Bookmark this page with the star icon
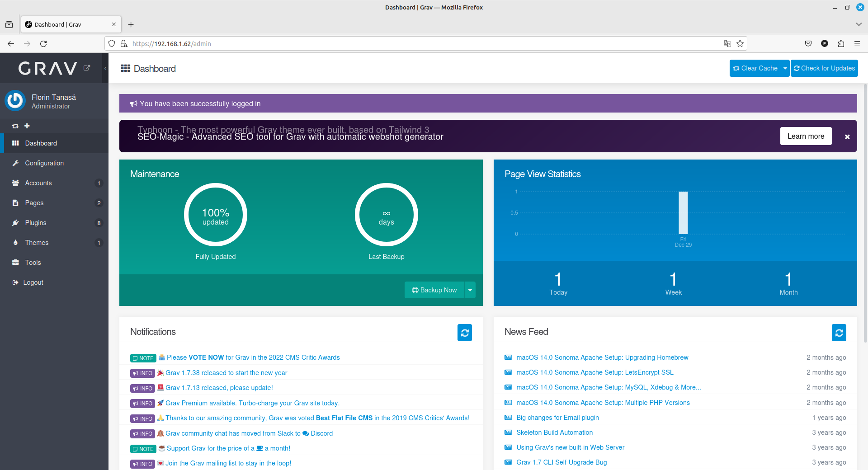Screen dimensions: 868x470 click(x=740, y=43)
